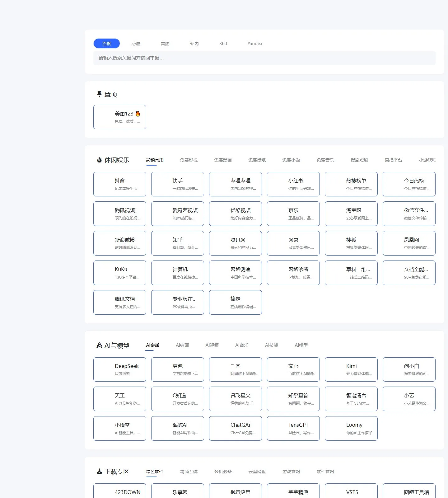Open the 热搜榜单 card
Viewport: 448px width, 498px height.
351,184
